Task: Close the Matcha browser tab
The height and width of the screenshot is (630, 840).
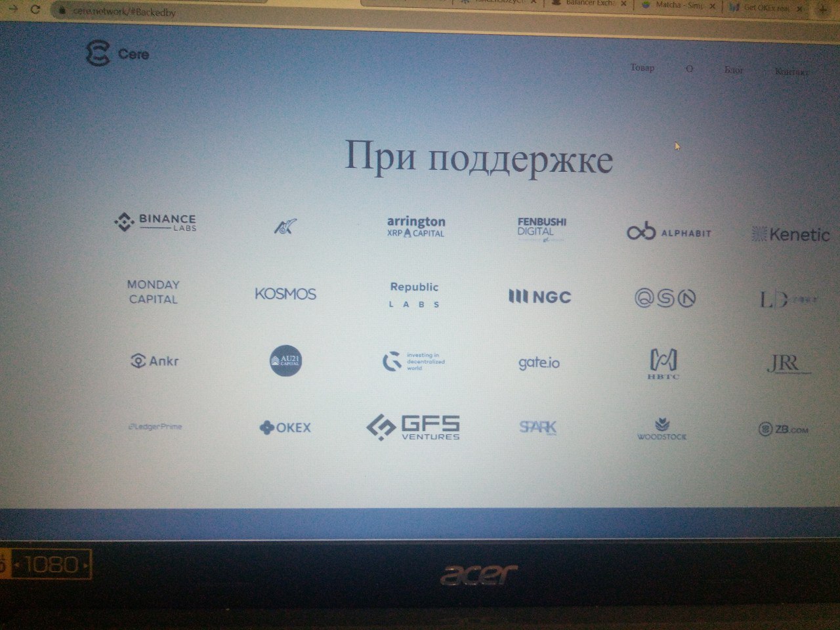Action: [713, 6]
